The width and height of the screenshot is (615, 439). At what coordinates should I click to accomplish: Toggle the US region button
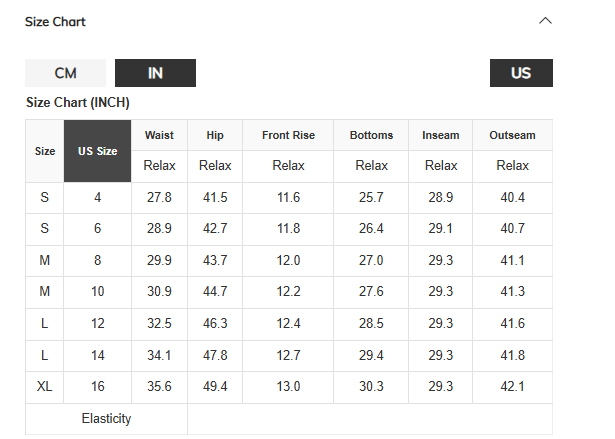click(521, 73)
